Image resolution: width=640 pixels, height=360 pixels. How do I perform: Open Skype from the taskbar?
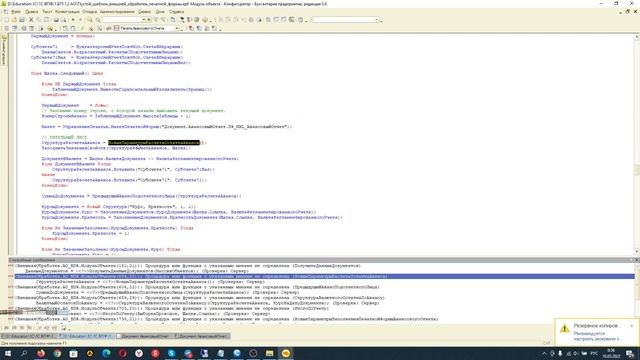pos(171,353)
